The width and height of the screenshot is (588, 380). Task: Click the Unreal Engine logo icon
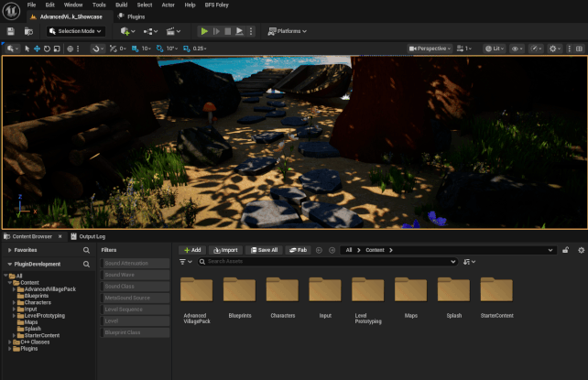pyautogui.click(x=11, y=11)
